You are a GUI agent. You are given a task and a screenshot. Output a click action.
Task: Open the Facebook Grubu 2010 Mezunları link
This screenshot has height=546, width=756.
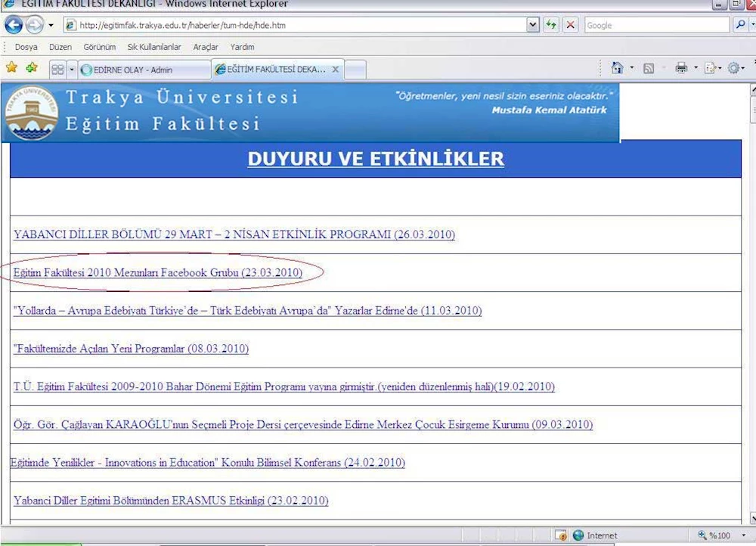point(157,273)
